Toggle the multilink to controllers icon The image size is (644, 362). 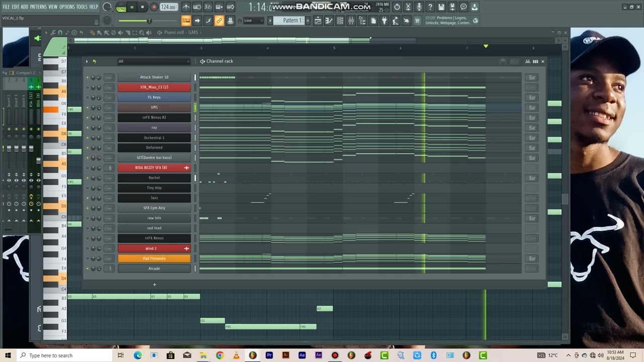pyautogui.click(x=219, y=21)
